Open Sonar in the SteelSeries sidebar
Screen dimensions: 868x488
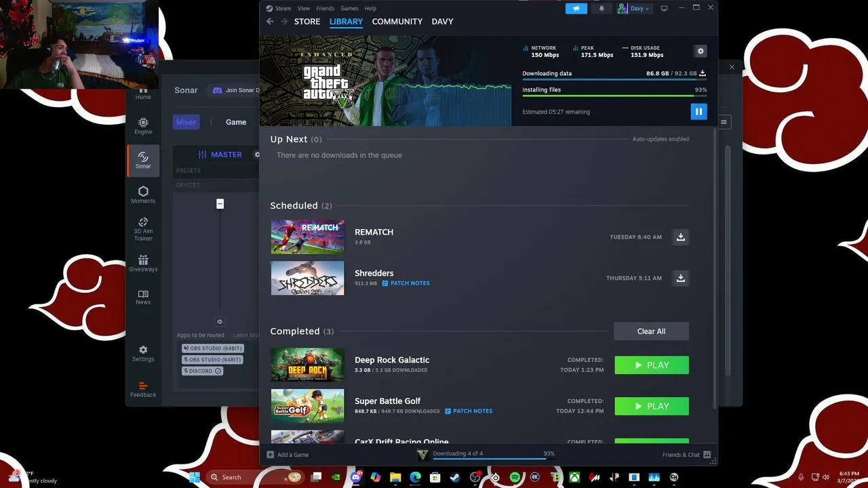coord(143,161)
